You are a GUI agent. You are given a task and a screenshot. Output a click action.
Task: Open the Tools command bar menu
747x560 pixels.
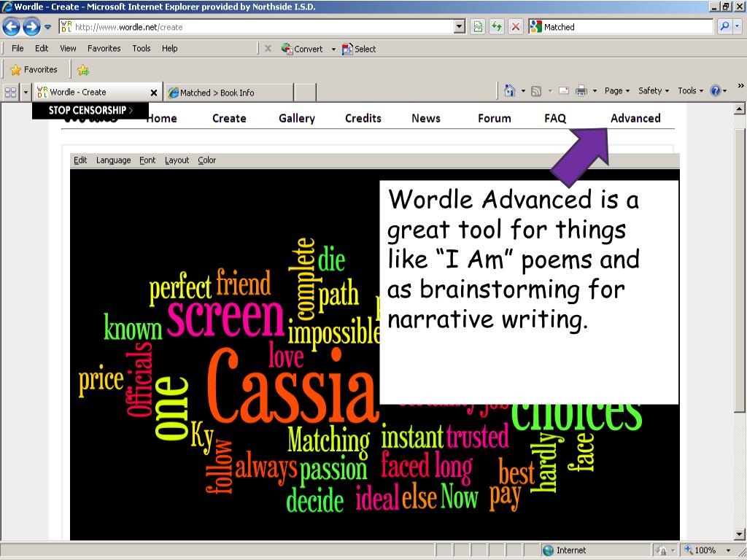point(690,90)
